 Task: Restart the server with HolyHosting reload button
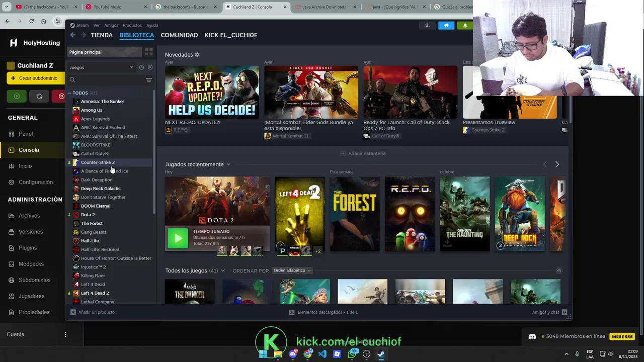(x=39, y=96)
